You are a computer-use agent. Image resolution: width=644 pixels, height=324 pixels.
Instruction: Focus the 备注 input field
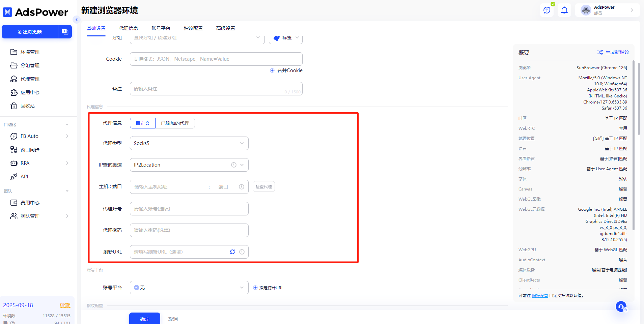pyautogui.click(x=216, y=89)
